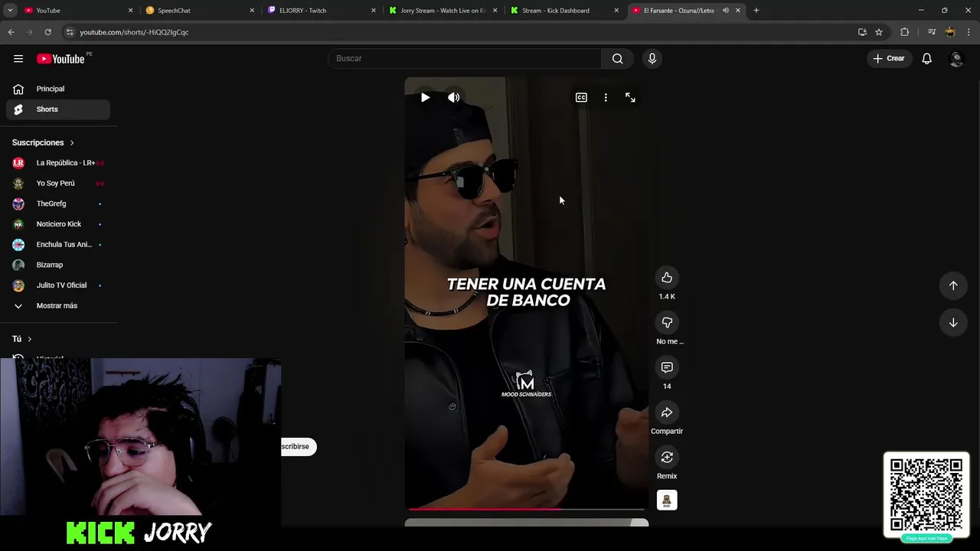Open the account avatar menu

(x=955, y=59)
